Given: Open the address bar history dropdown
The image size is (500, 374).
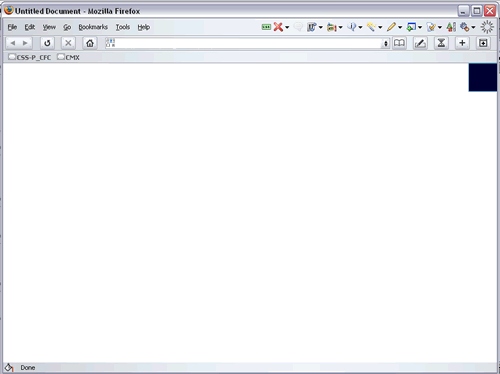Looking at the screenshot, I should 386,43.
